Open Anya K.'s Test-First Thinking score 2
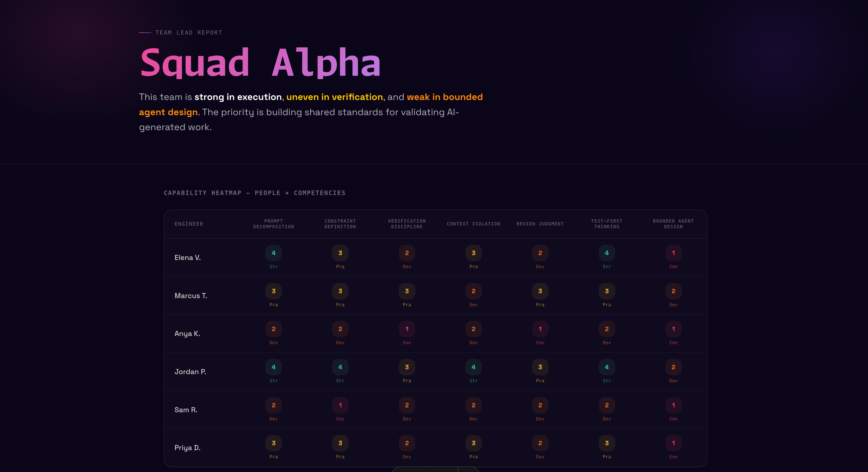This screenshot has height=472, width=868. [x=607, y=329]
